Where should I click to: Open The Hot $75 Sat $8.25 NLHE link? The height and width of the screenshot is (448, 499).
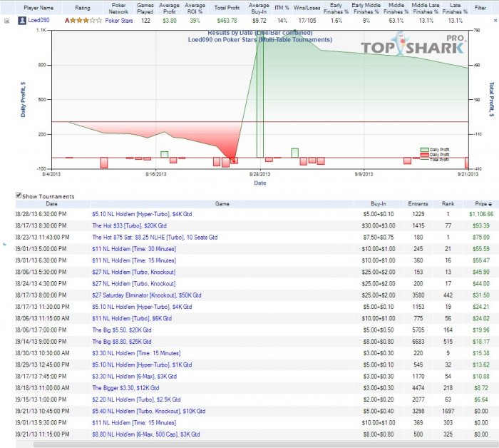click(155, 238)
